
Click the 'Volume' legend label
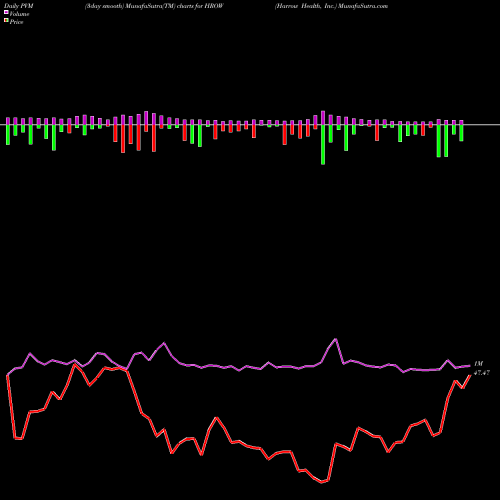coord(19,14)
